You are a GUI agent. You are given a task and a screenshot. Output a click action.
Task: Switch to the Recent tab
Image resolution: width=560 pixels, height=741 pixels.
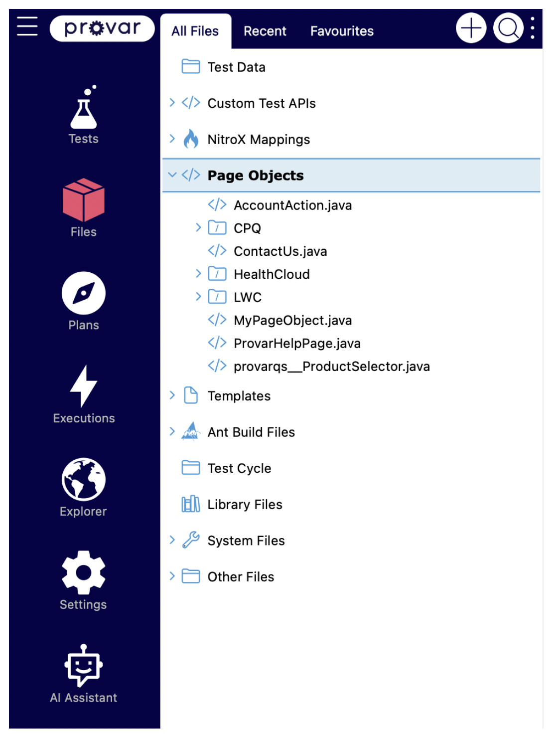coord(265,31)
